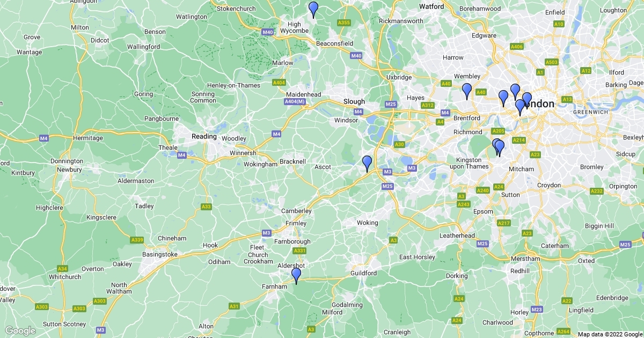Select the A339 road shield near Kingsclere
Screen dimensions: 644x338
137,239
